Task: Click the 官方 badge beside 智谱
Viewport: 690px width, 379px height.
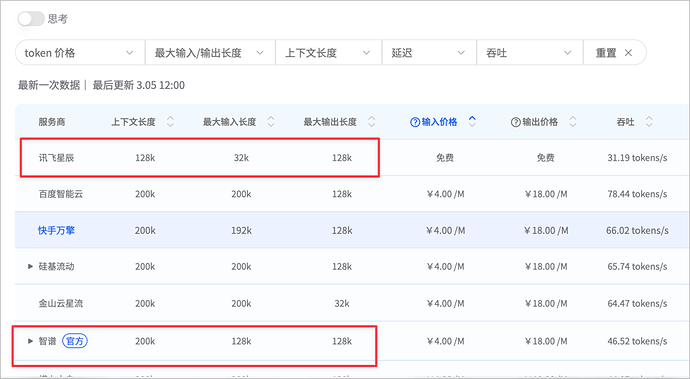Action: click(75, 341)
